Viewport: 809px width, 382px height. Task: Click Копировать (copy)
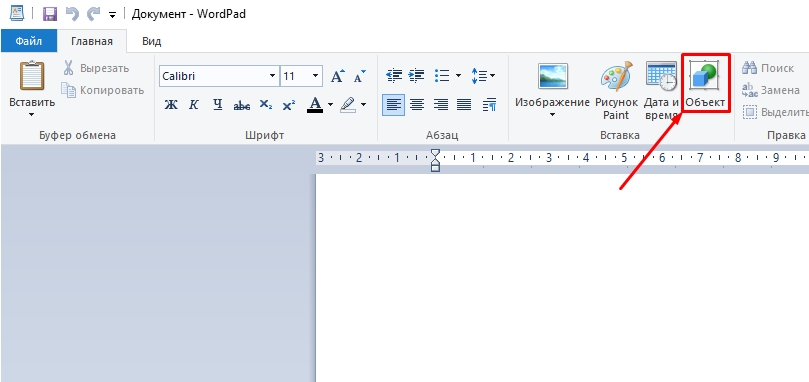[102, 90]
